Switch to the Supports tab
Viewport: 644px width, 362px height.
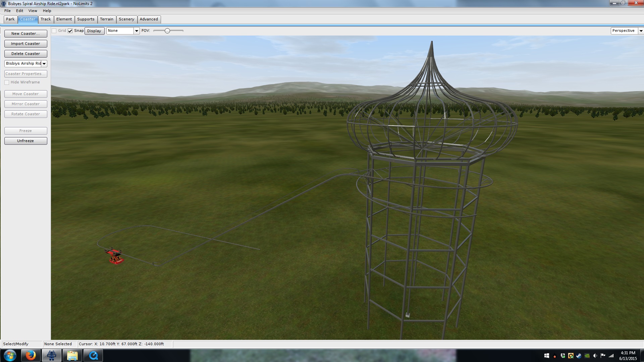86,19
